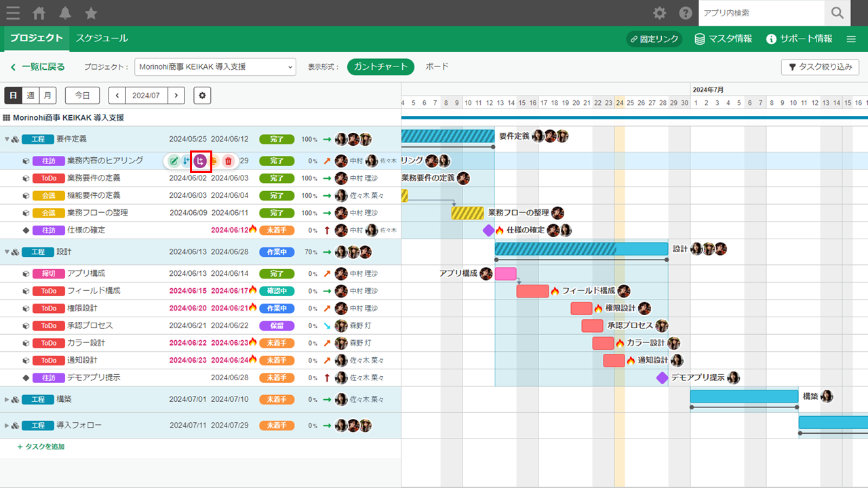The height and width of the screenshot is (488, 868).
Task: Open Gantt chart display settings gear
Action: click(202, 96)
